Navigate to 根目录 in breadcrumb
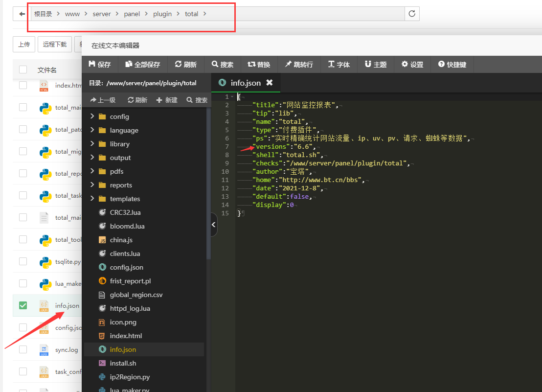The width and height of the screenshot is (542, 392). pyautogui.click(x=43, y=14)
